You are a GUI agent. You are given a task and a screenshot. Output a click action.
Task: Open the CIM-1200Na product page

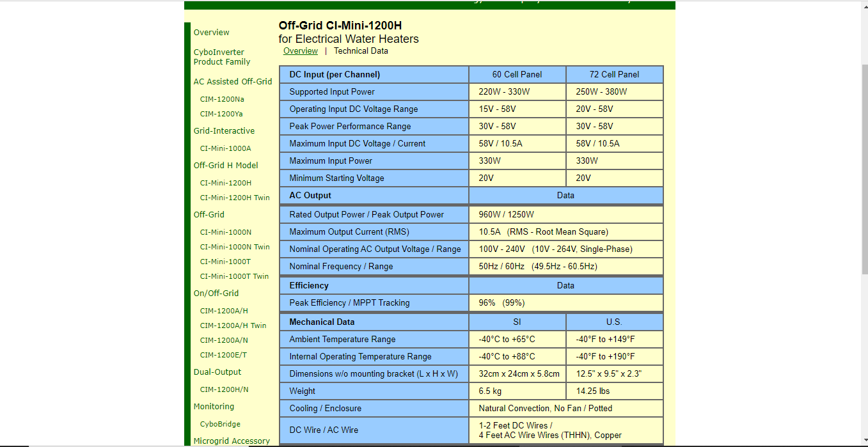(222, 99)
